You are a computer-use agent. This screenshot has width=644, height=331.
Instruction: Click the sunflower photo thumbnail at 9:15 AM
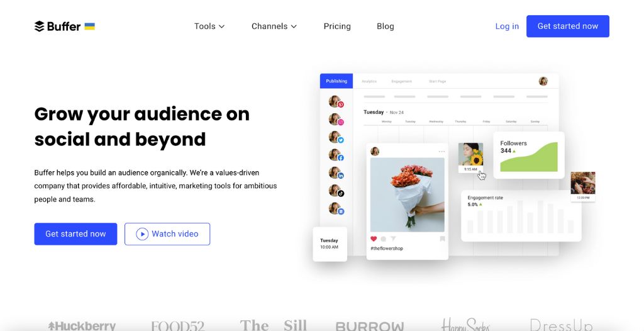(470, 155)
